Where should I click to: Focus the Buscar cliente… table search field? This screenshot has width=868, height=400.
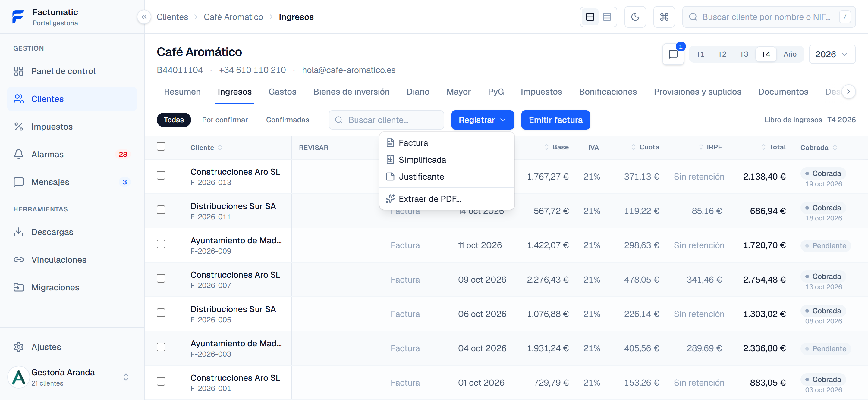tap(386, 120)
